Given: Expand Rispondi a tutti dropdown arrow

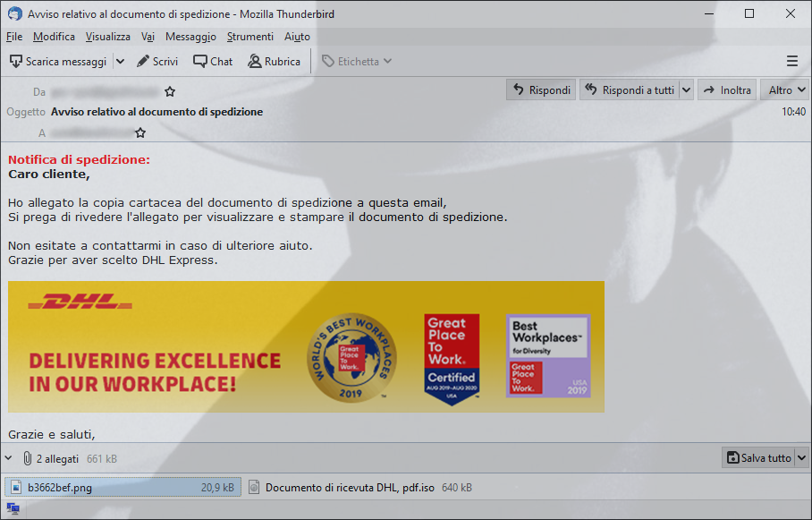Looking at the screenshot, I should [686, 90].
